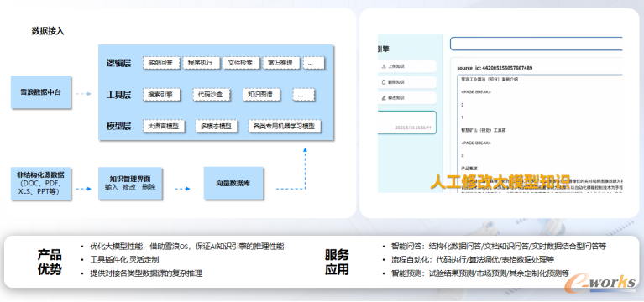Select the knowledge card dated 2023/6/16 15:55:44
Viewport: 644px width, 302px height.
tap(406, 122)
